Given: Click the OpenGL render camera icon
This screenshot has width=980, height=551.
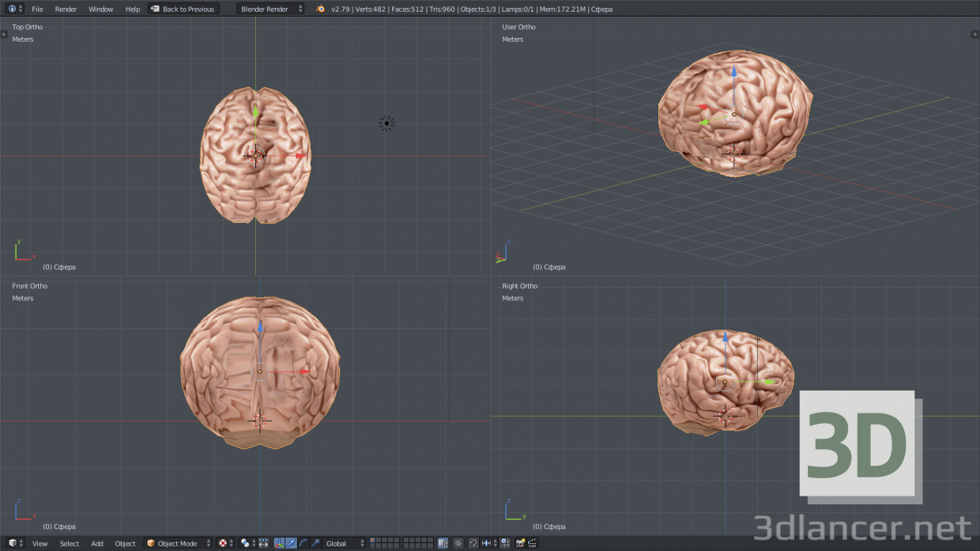Looking at the screenshot, I should click(521, 544).
